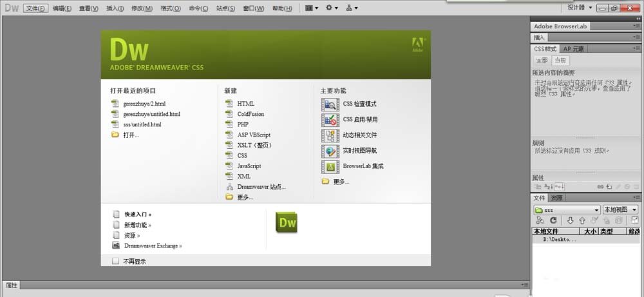Show CSS properties in list view (Az) icon
Viewport: 644px width, 297px height.
pyautogui.click(x=548, y=186)
